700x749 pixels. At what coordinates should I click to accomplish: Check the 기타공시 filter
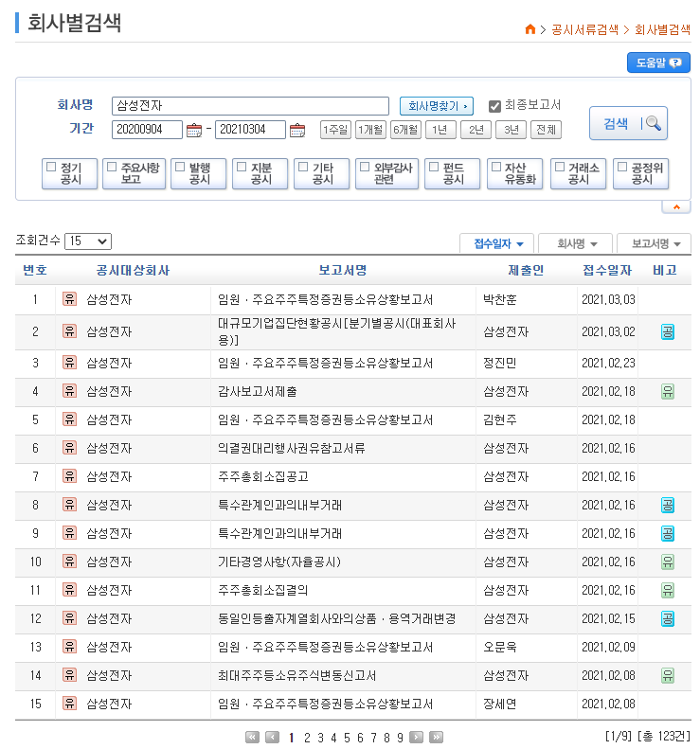click(x=303, y=167)
